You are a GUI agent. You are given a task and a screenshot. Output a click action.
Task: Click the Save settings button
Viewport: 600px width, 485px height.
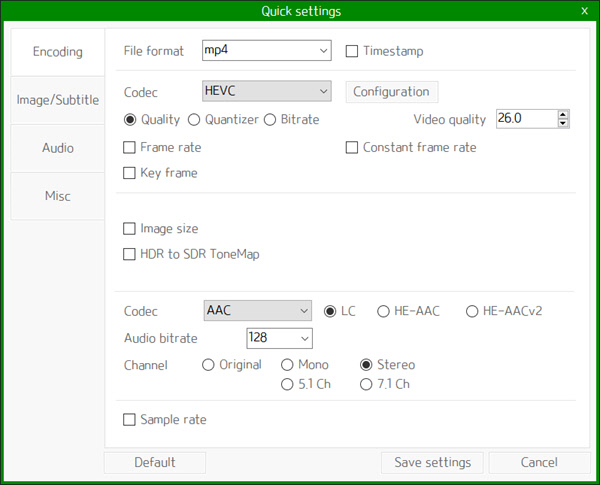click(x=432, y=463)
